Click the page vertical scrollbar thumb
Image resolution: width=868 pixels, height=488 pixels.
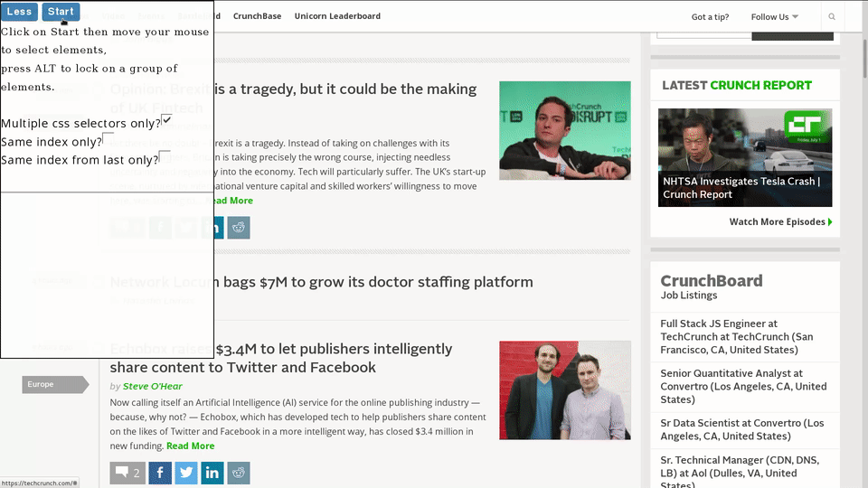pos(864,58)
